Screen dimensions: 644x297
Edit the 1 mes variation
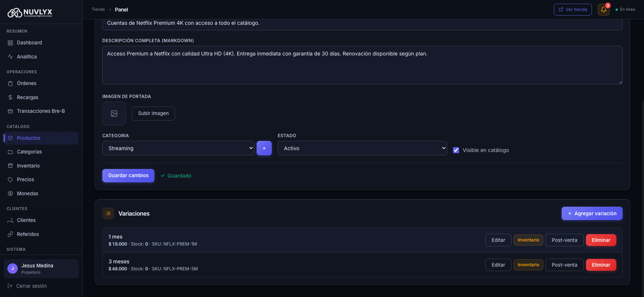click(x=498, y=240)
